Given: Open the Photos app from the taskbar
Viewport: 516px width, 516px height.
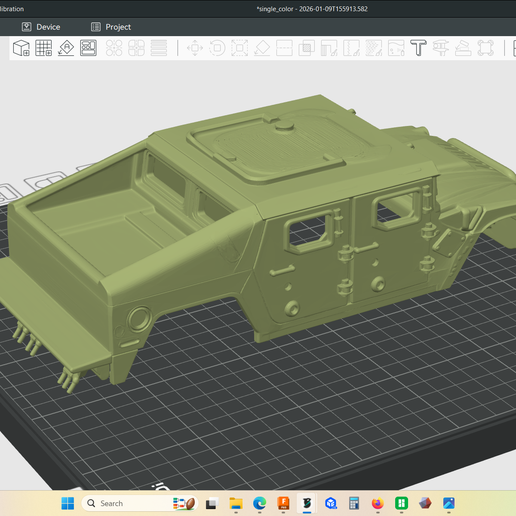Looking at the screenshot, I should pos(449,503).
